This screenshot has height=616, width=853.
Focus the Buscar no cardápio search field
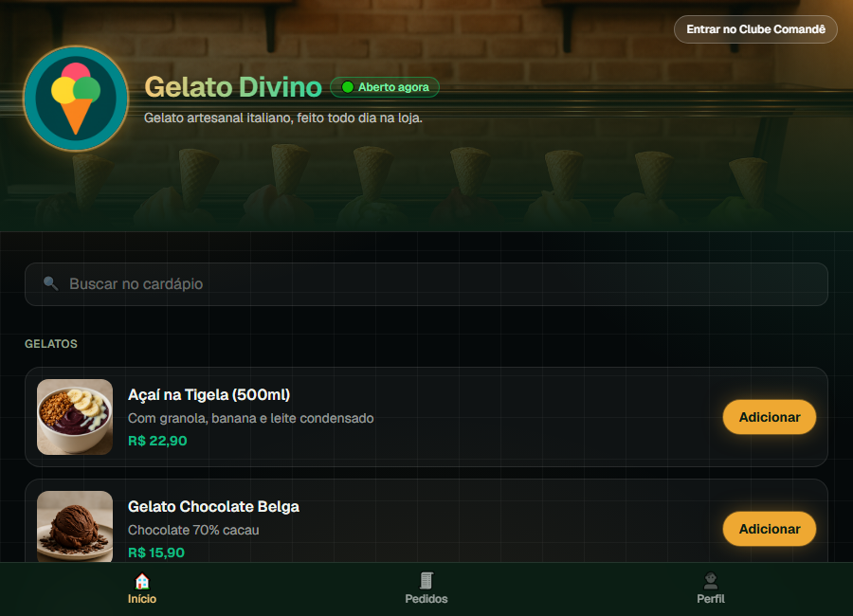click(426, 284)
